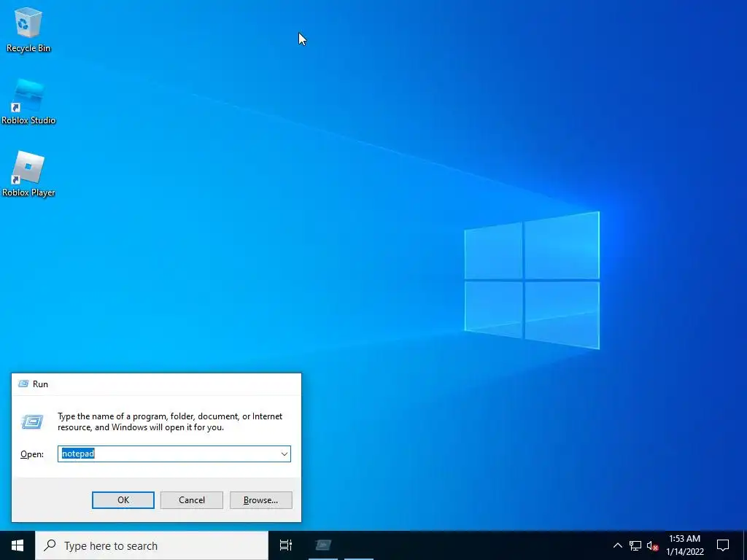
Task: Click the Show desktop sliver at taskbar end
Action: click(745, 545)
